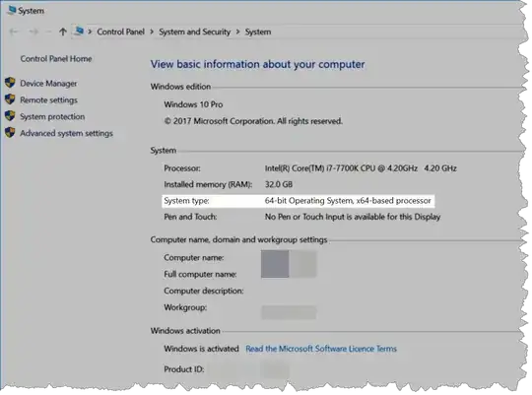Viewport: 532px width, 395px height.
Task: Read the Microsoft Software Licence Terms link
Action: click(x=321, y=349)
